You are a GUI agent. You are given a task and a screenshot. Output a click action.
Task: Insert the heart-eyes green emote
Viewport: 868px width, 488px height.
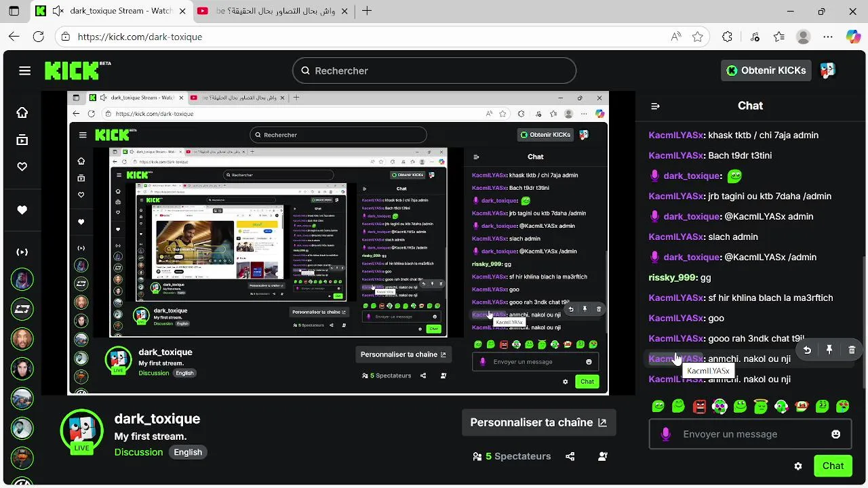pos(843,407)
